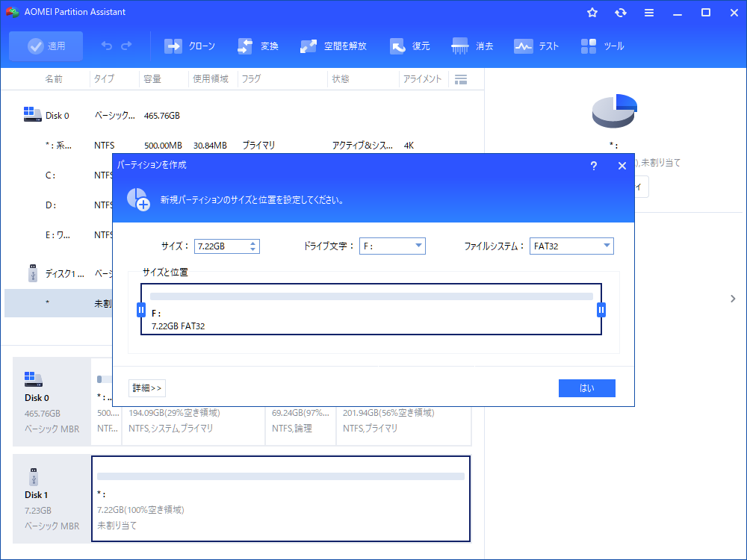Redo the pending operation
Image resolution: width=747 pixels, height=560 pixels.
pos(127,46)
